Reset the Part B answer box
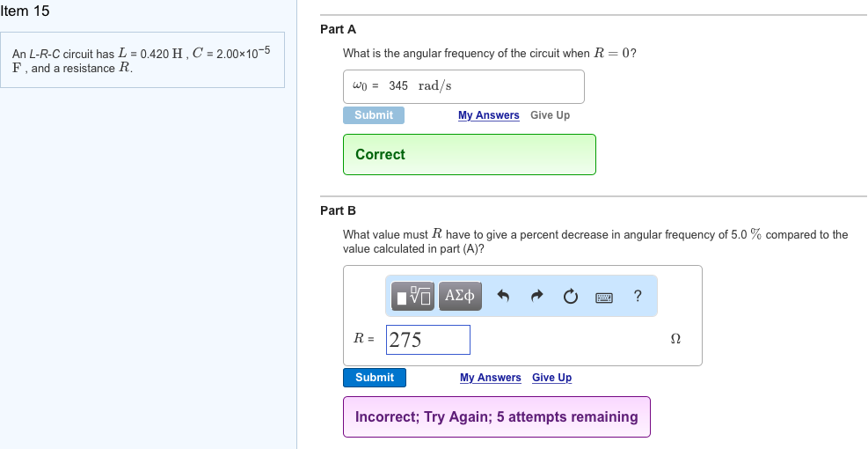The image size is (868, 449). (x=570, y=297)
